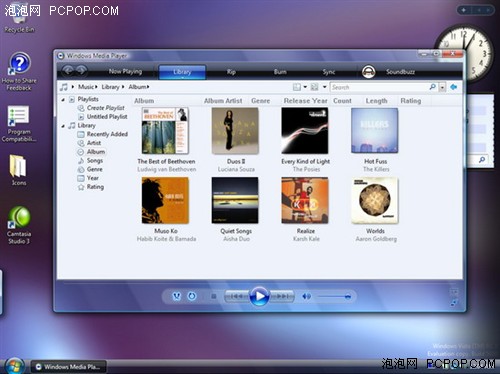The height and width of the screenshot is (374, 500).
Task: Click the search magnifier icon
Action: point(433,87)
